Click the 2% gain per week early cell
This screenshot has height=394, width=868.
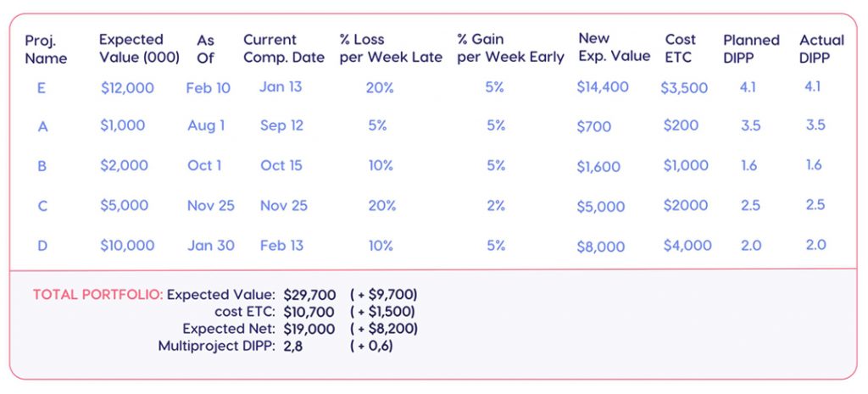tap(496, 205)
